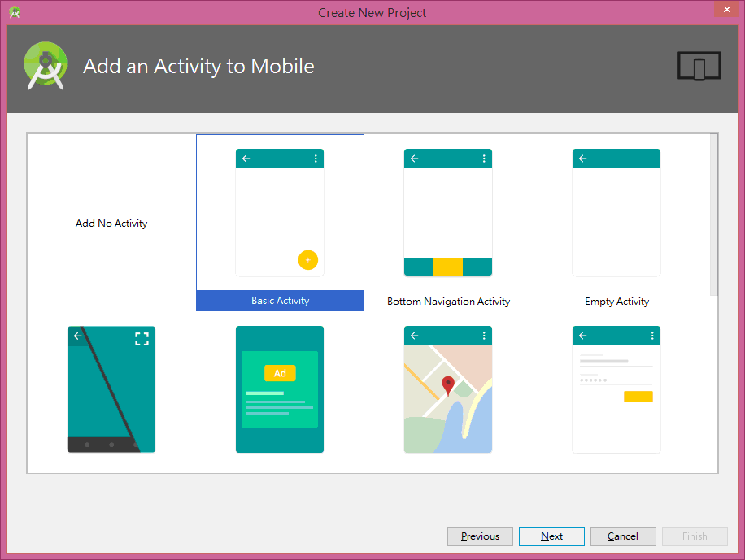
Task: Select the Google Maps Activity thumbnail
Action: coord(448,389)
